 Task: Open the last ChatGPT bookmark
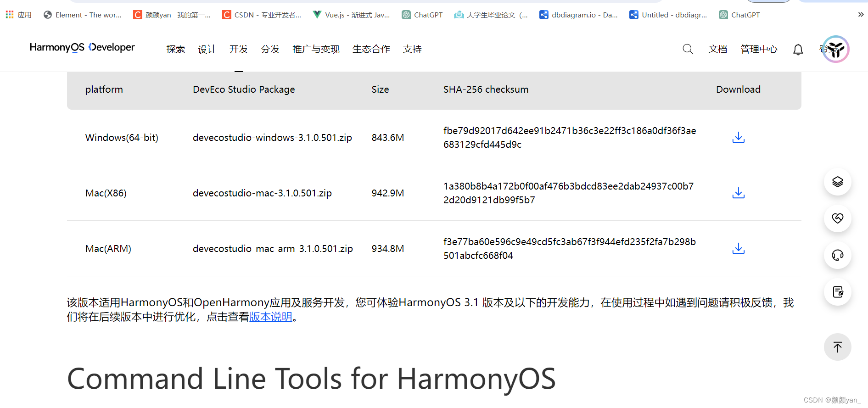[739, 15]
